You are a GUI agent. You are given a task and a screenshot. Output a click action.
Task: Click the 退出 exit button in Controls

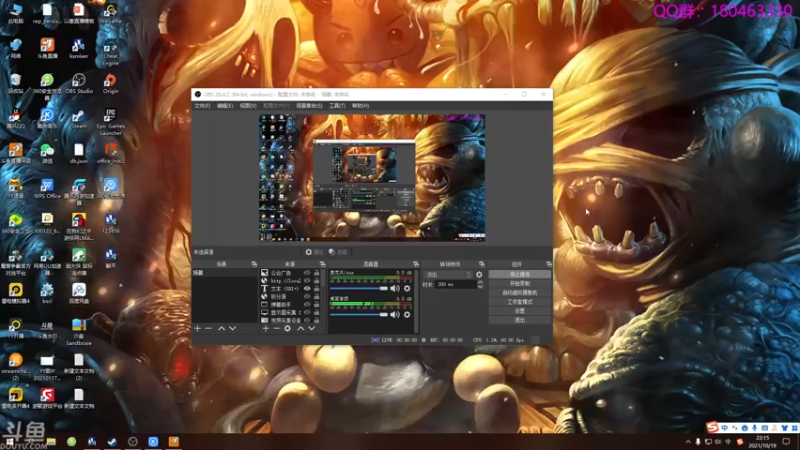coord(519,320)
